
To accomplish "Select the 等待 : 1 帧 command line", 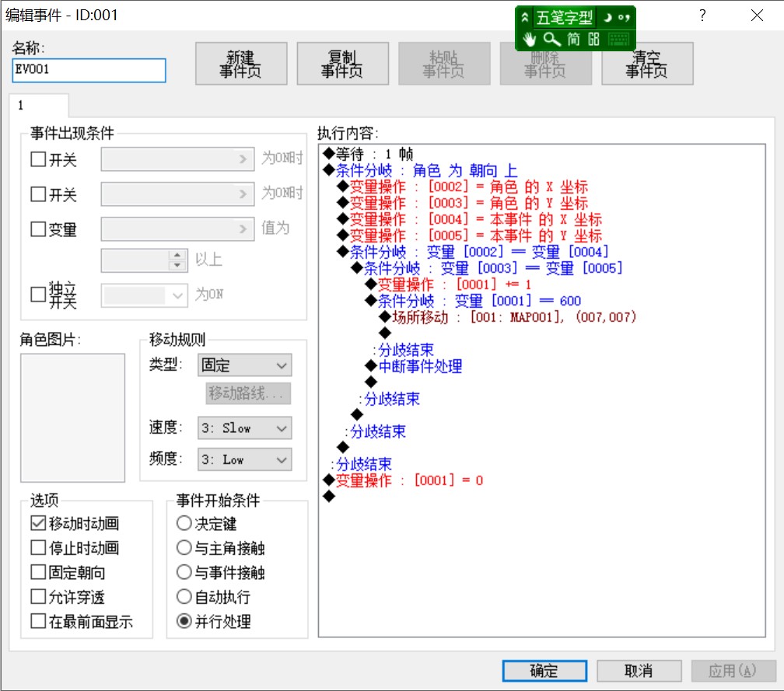I will pyautogui.click(x=368, y=154).
